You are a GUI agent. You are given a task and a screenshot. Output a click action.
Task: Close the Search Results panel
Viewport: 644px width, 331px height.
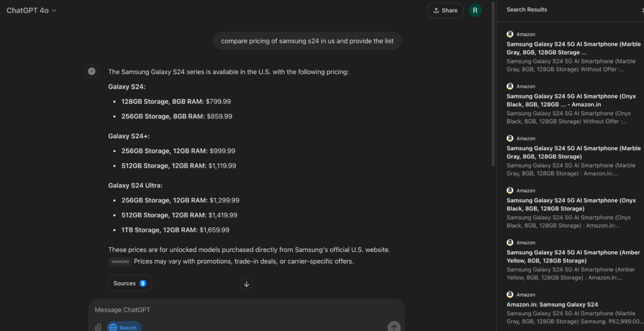coord(640,10)
